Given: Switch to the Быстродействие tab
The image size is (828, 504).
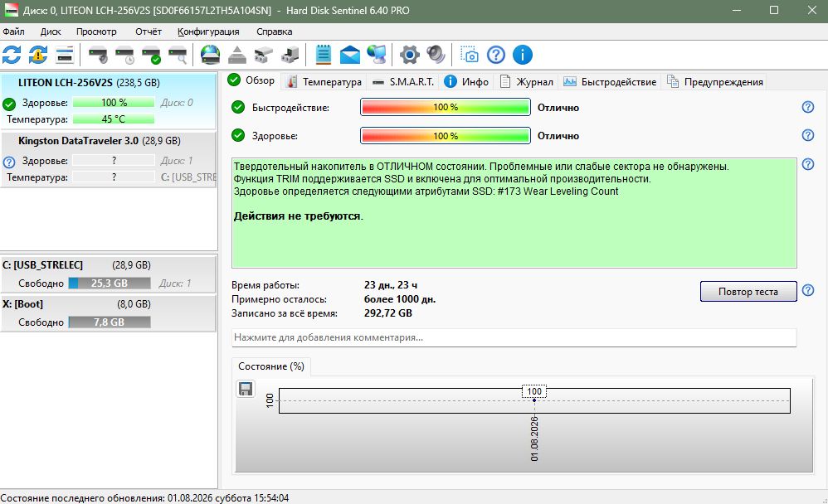Looking at the screenshot, I should [610, 82].
